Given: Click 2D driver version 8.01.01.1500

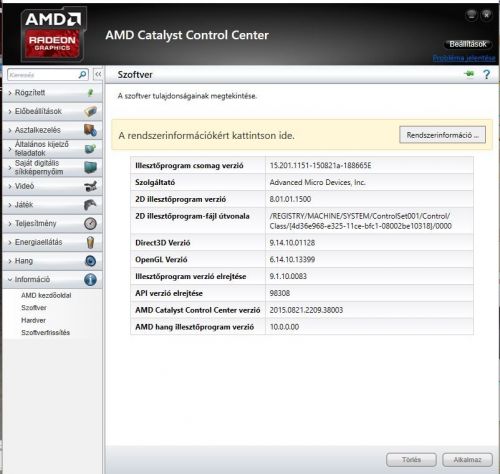Looking at the screenshot, I should [290, 199].
